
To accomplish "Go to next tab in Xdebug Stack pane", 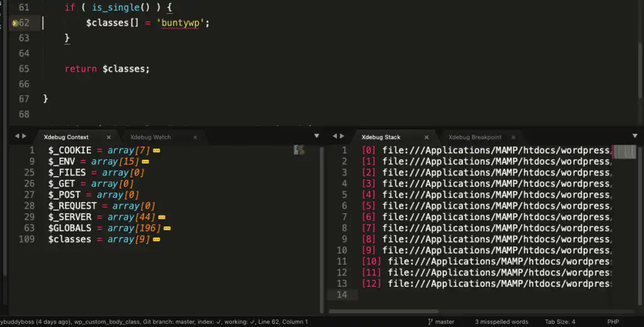I will [x=343, y=136].
